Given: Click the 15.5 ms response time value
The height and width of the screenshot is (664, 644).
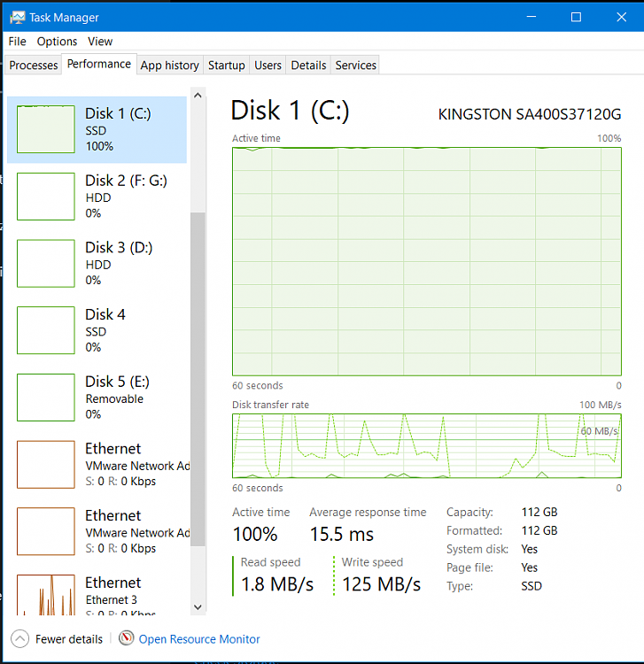Looking at the screenshot, I should pos(342,534).
